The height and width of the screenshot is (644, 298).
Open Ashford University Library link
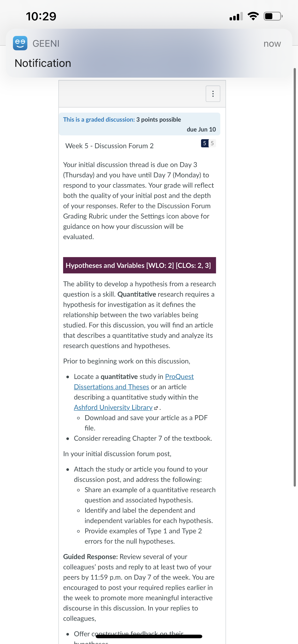coord(113,407)
